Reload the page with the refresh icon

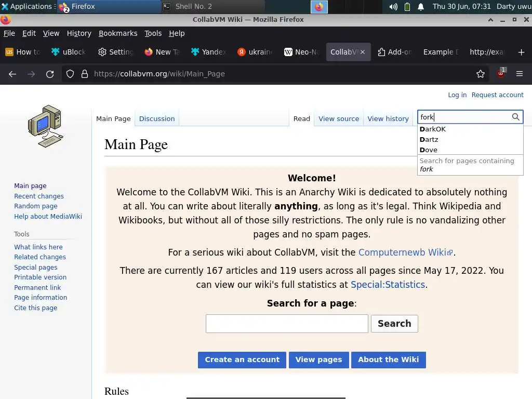coord(50,74)
